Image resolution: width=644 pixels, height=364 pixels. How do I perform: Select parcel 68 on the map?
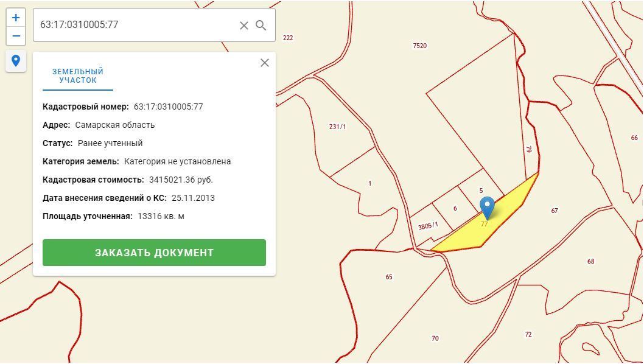coord(590,261)
